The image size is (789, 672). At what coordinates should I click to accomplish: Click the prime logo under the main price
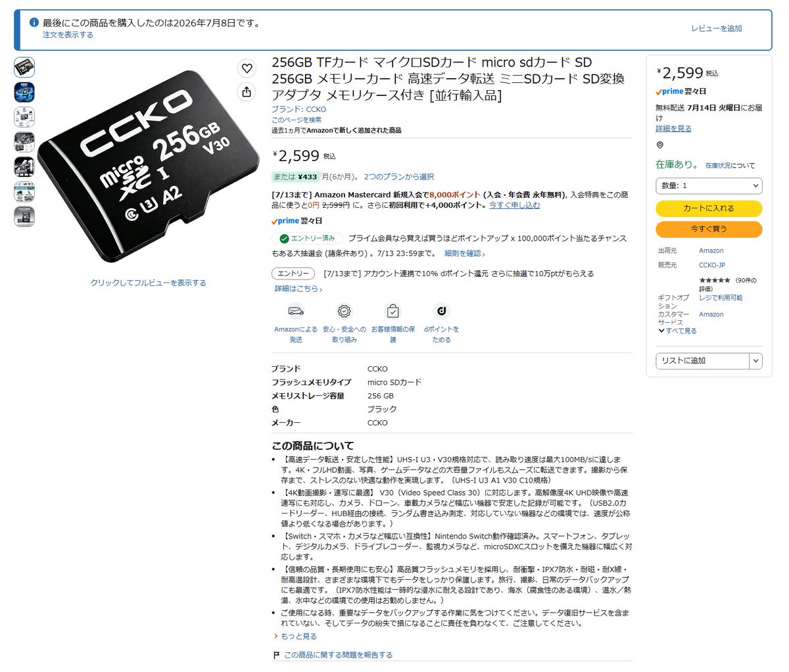(285, 221)
